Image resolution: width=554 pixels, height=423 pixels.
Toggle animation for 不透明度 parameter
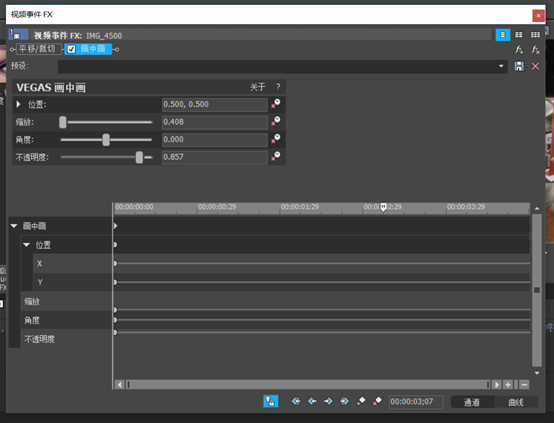[276, 157]
